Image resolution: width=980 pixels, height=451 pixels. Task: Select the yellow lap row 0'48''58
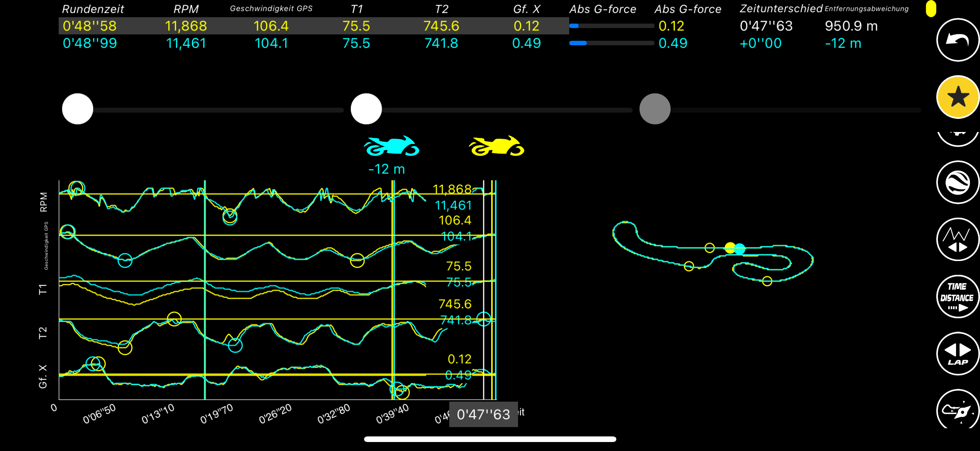90,26
